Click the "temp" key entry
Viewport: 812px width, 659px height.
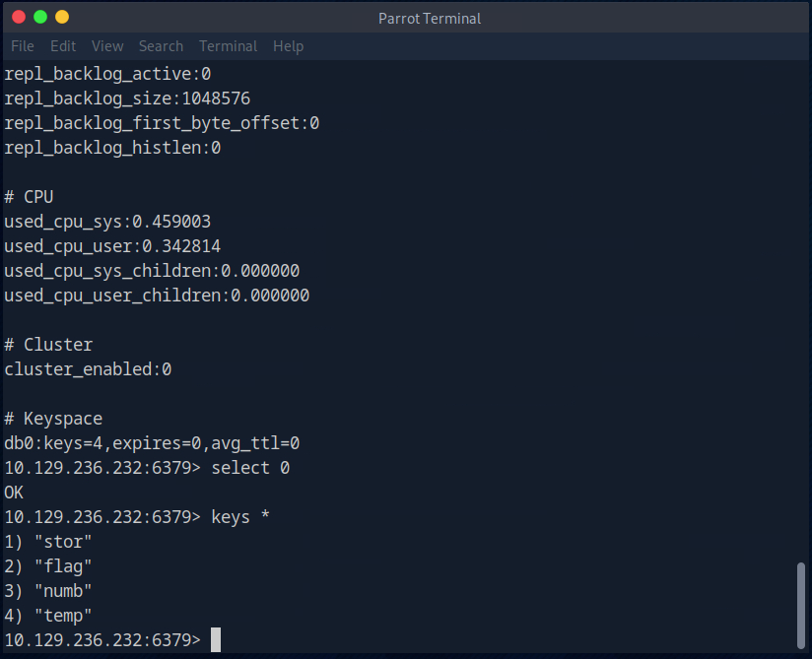click(x=62, y=616)
